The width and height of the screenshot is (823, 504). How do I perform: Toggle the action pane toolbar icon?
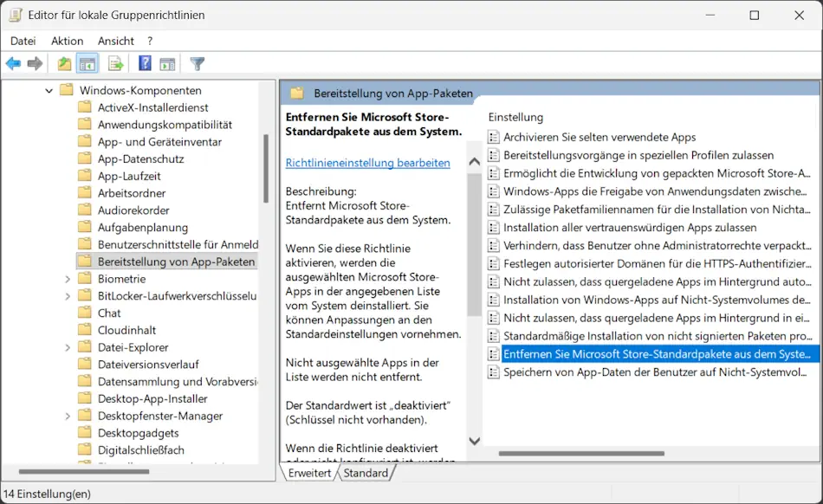tap(167, 63)
